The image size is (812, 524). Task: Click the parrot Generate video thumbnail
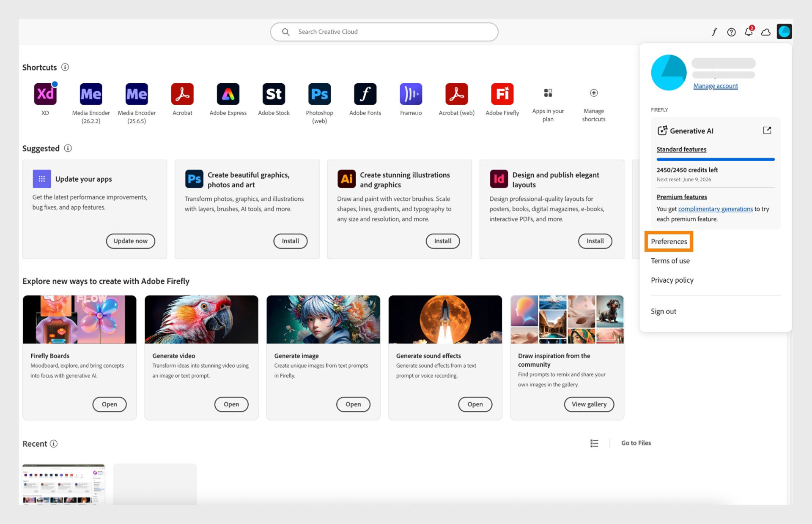tap(201, 319)
